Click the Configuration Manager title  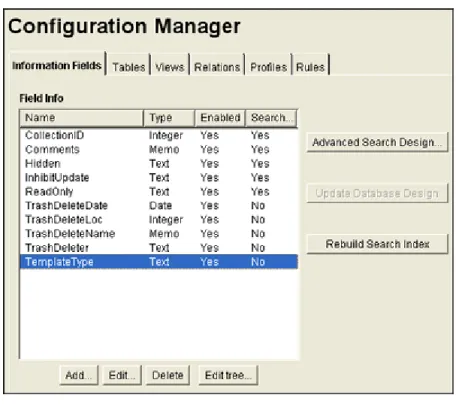click(x=124, y=26)
